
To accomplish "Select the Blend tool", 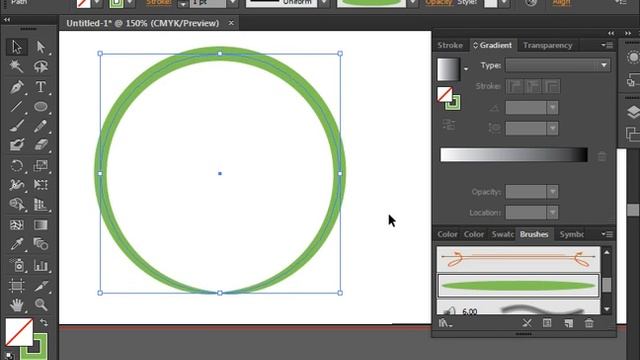I will click(40, 244).
